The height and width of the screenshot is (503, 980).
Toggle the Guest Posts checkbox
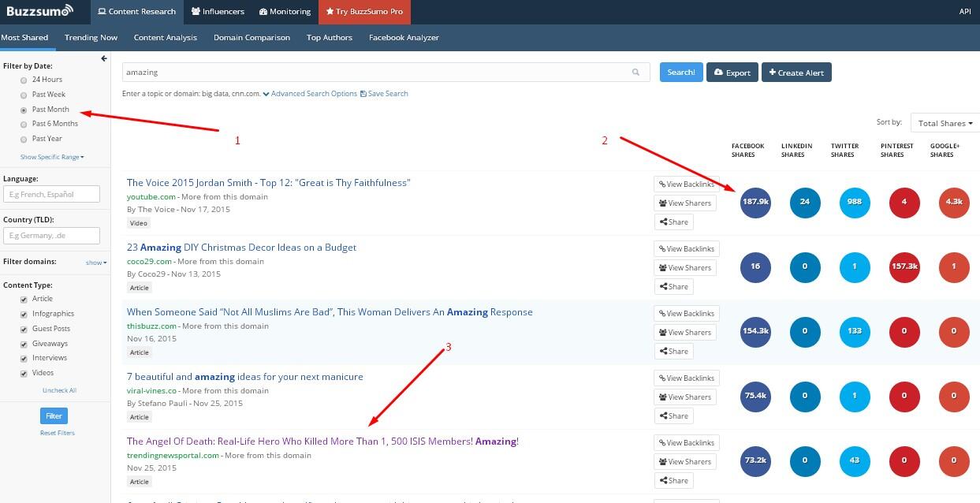[24, 330]
